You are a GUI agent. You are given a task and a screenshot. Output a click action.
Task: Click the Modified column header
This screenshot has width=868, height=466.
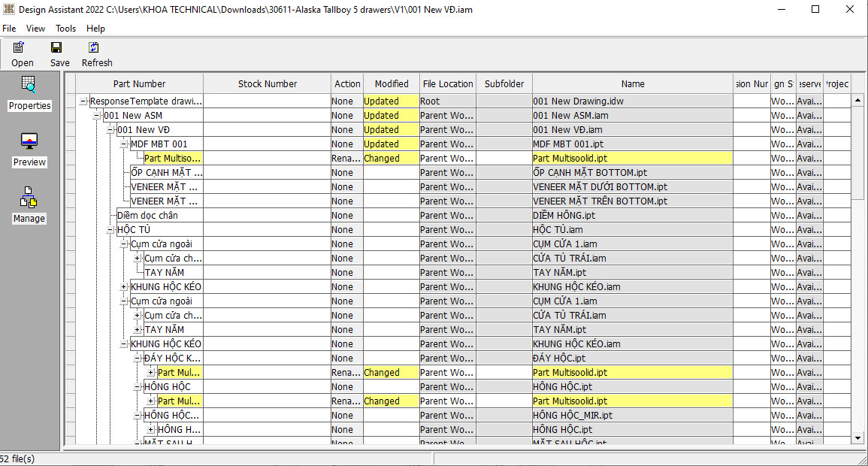point(392,84)
